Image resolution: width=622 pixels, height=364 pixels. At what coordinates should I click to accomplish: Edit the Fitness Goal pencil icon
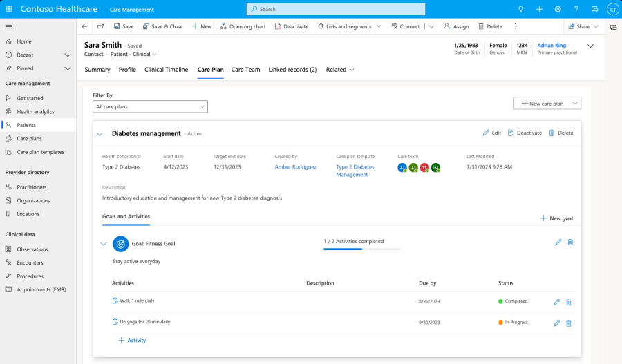click(x=558, y=242)
